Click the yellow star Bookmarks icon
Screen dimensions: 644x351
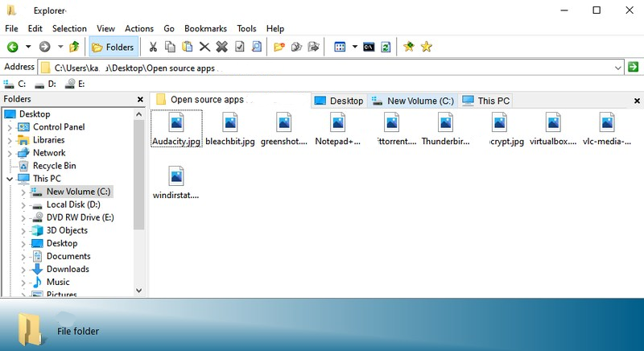coord(427,47)
